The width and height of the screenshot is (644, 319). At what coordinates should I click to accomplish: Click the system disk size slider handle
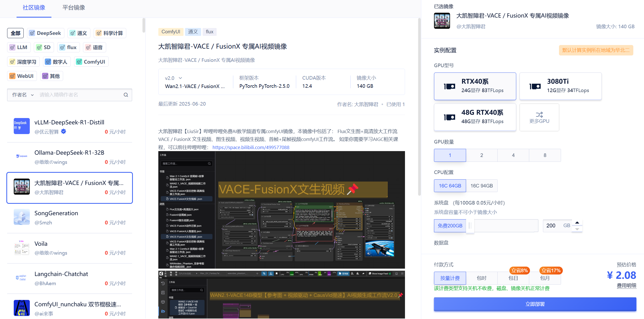[x=470, y=226]
